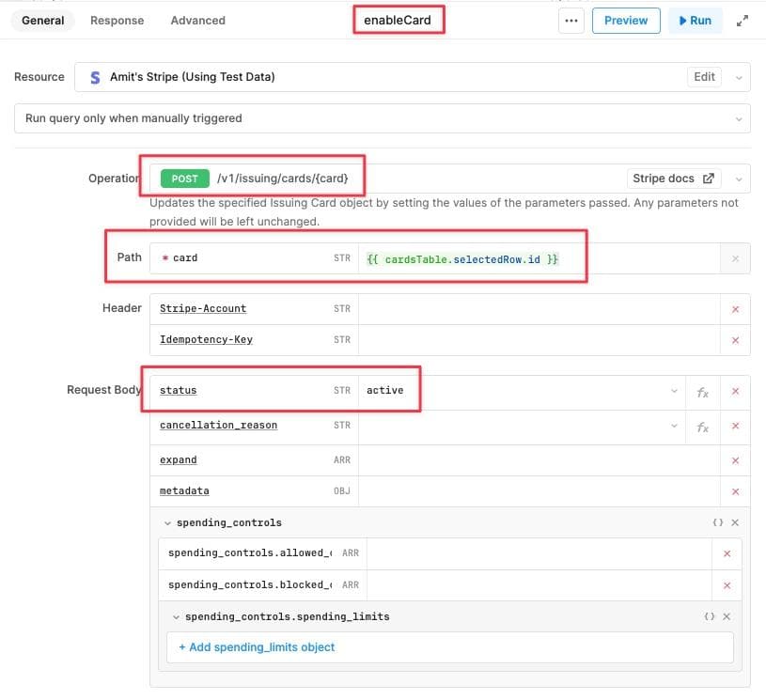Open Stripe docs via external link icon
The width and height of the screenshot is (766, 700).
tap(710, 178)
